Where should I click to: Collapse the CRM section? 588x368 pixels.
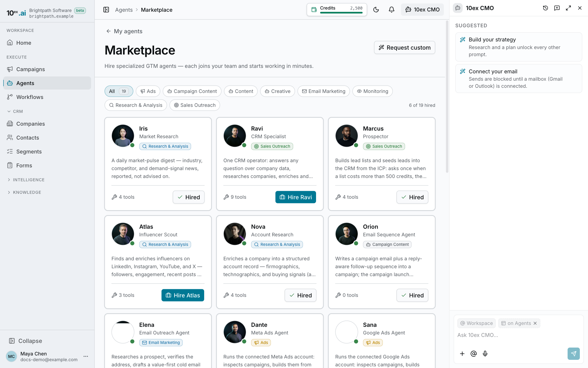(15, 111)
